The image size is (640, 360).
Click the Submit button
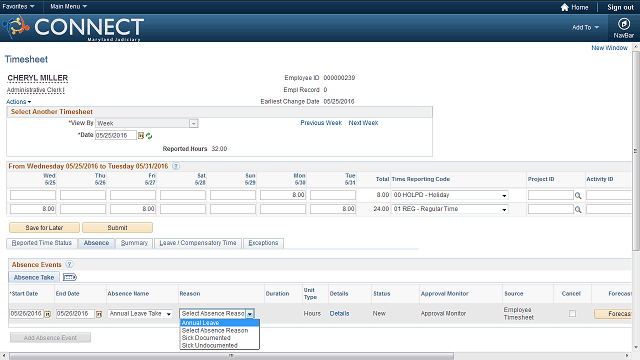point(118,227)
